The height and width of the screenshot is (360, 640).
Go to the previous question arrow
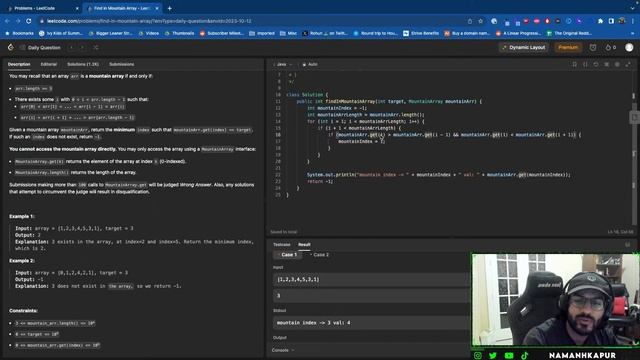[71, 48]
